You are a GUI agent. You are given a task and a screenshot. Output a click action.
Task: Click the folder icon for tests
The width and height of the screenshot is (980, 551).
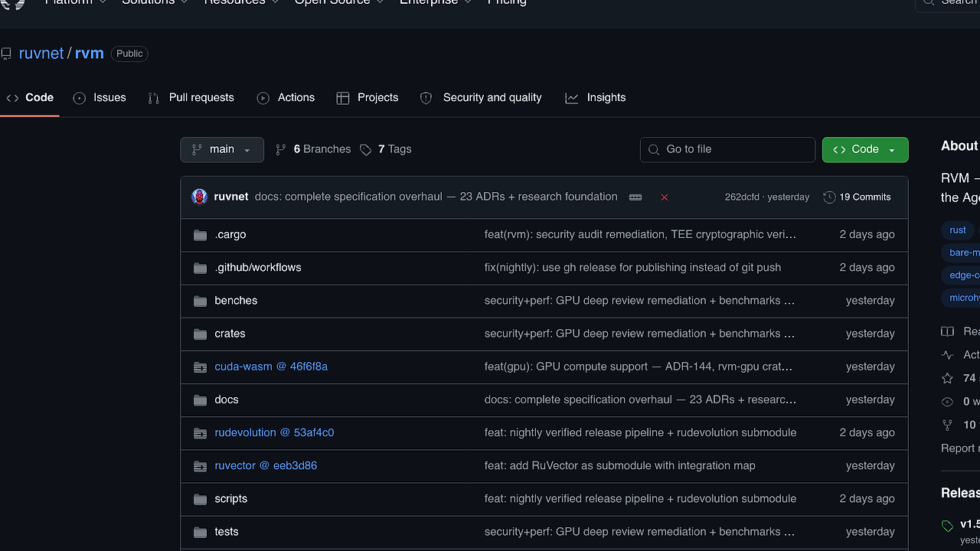click(201, 532)
